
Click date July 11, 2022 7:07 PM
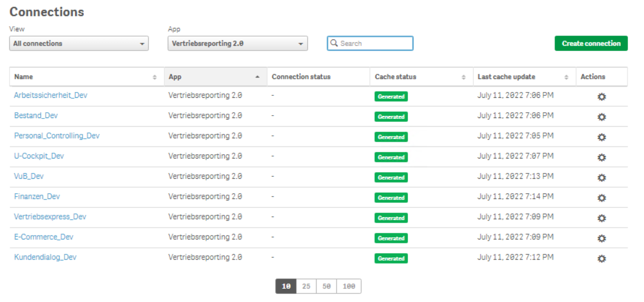pyautogui.click(x=516, y=156)
